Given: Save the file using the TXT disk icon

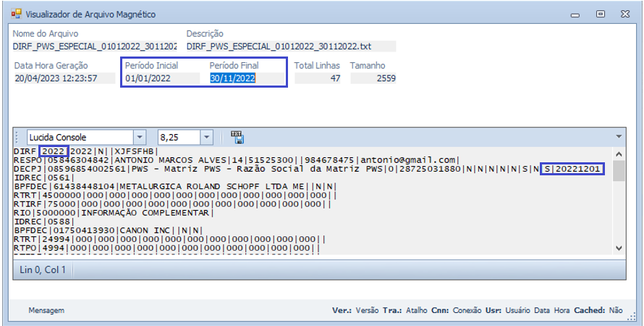Looking at the screenshot, I should click(237, 138).
